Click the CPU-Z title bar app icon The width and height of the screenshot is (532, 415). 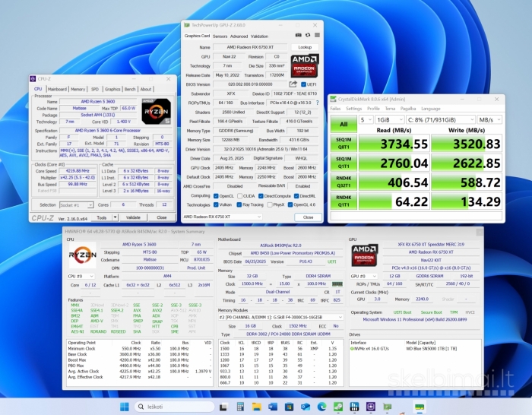point(33,79)
